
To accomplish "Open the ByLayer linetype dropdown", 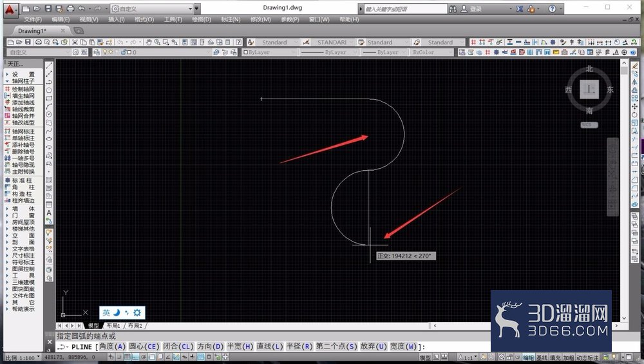I will (328, 52).
